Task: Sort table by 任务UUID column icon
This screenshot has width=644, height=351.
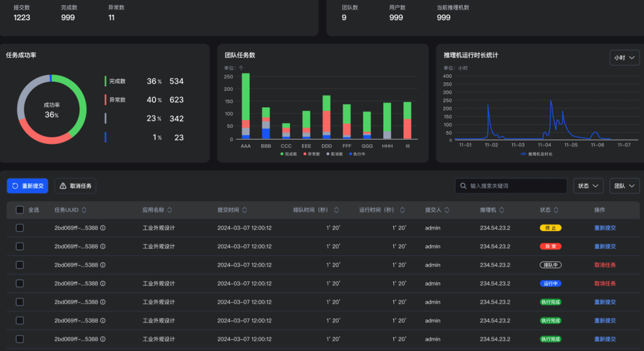Action: pos(84,210)
